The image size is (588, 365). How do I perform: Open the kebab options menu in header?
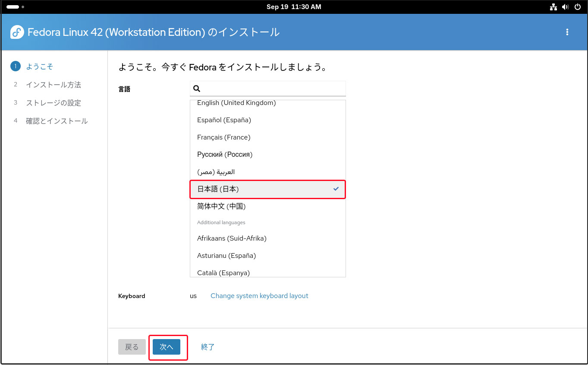(x=567, y=32)
